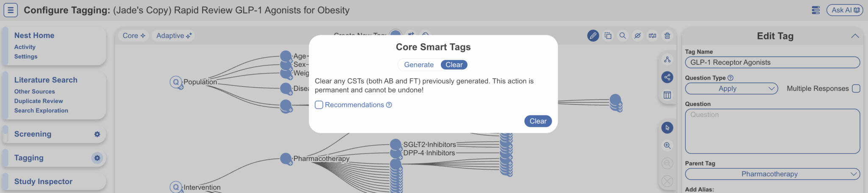Select the Sex tag node
This screenshot has width=868, height=193.
[286, 65]
